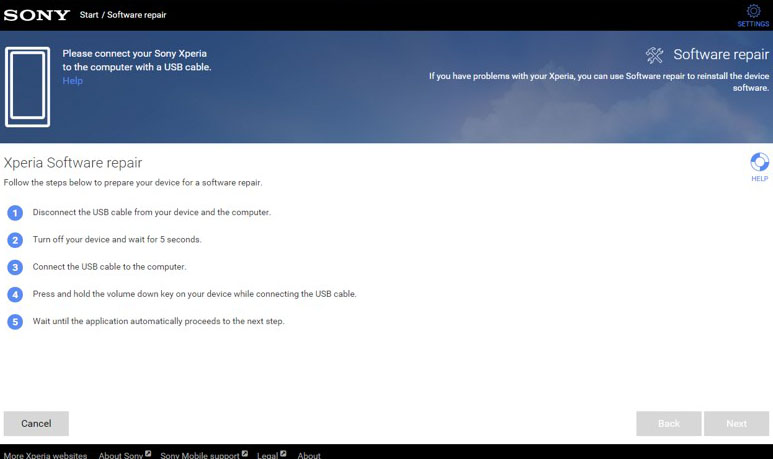The height and width of the screenshot is (459, 773).
Task: Click step 4 number badge
Action: [x=15, y=294]
